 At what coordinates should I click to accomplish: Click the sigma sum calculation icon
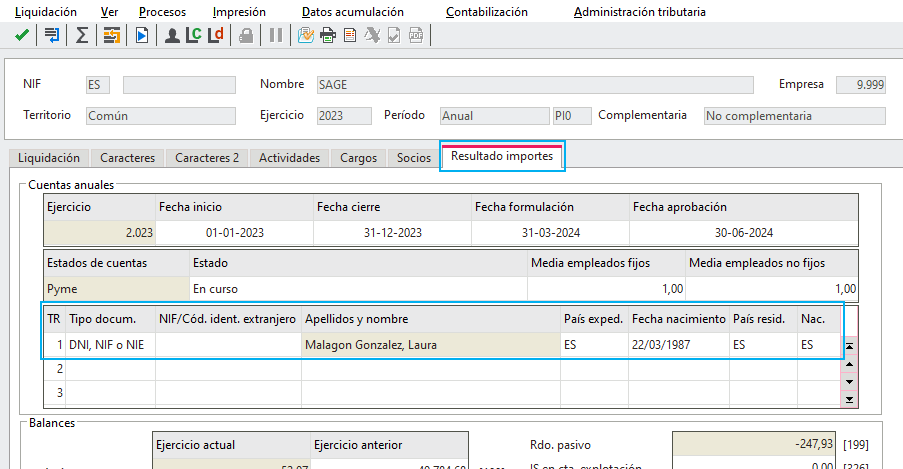(x=82, y=36)
